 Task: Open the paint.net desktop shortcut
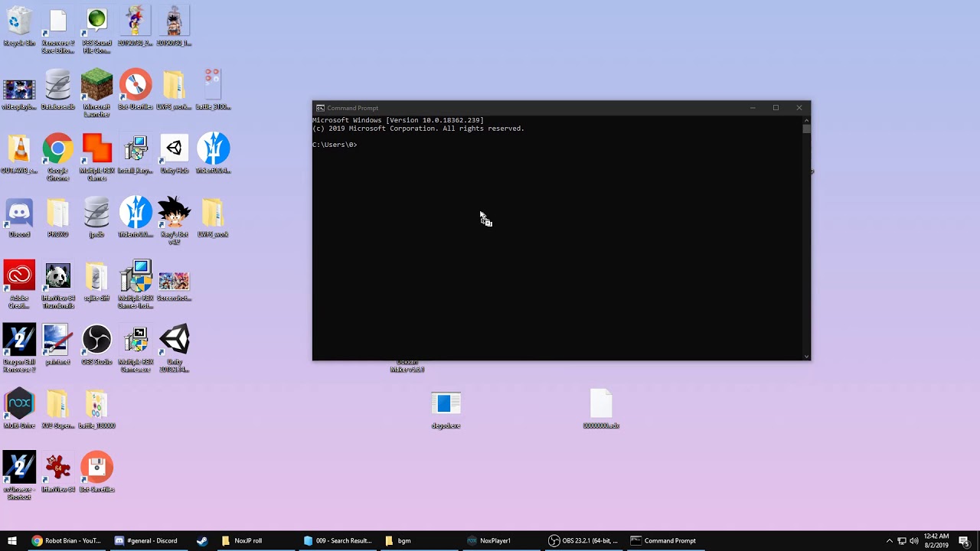click(x=58, y=344)
